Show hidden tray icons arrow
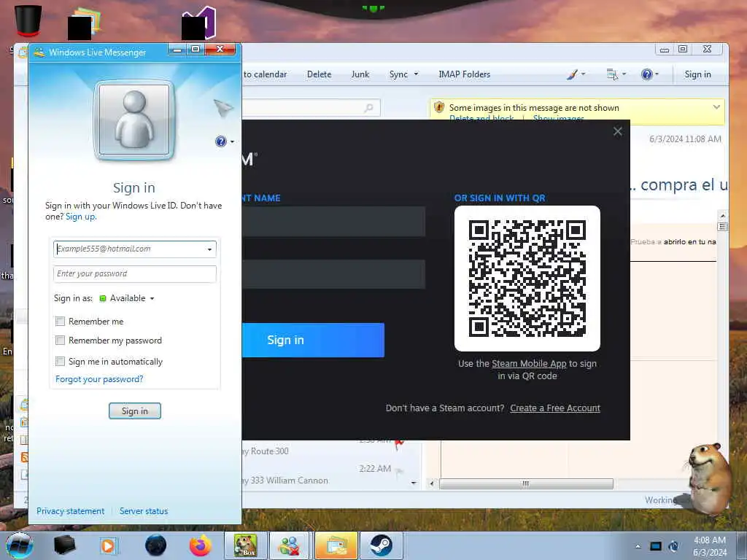 tap(638, 546)
